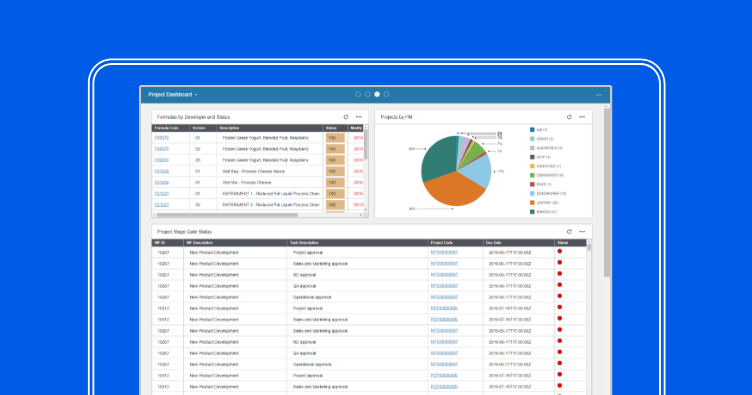Sort stage gate table by Project Code header
This screenshot has height=395, width=752.
tap(455, 243)
